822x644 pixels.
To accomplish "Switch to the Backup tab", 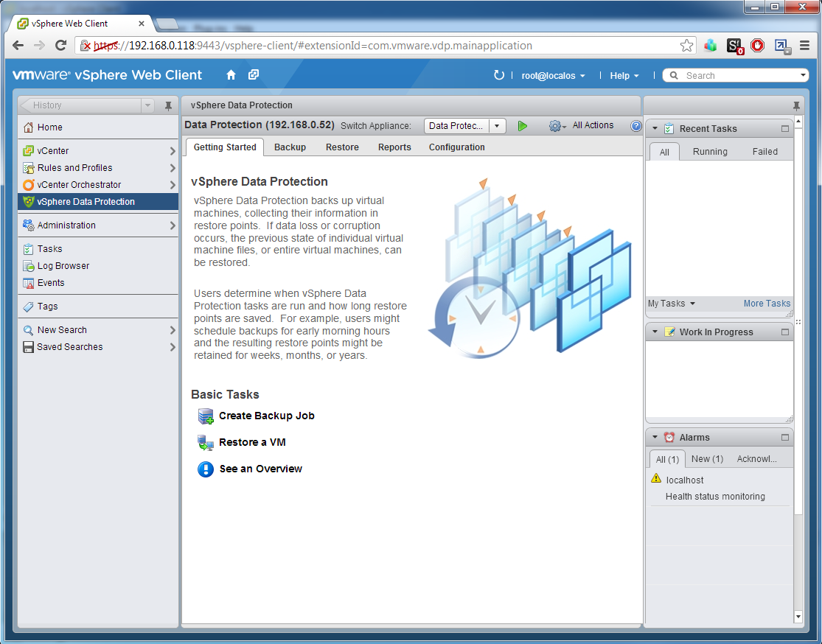I will click(x=290, y=147).
